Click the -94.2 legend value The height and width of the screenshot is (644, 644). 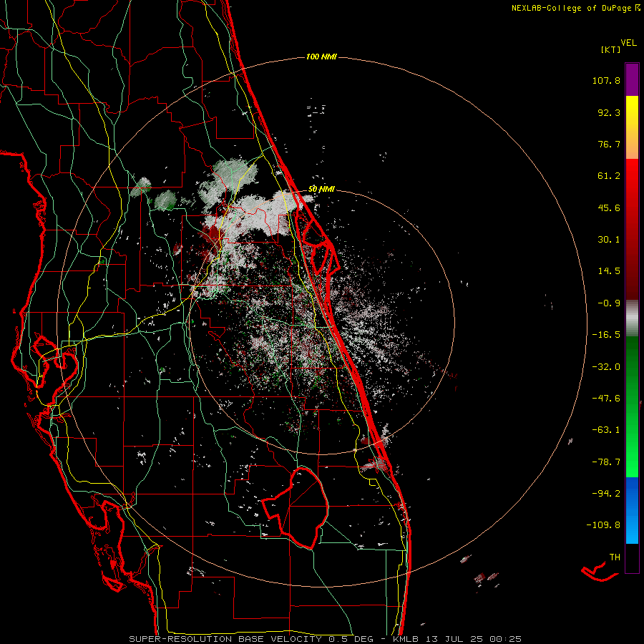click(x=606, y=493)
